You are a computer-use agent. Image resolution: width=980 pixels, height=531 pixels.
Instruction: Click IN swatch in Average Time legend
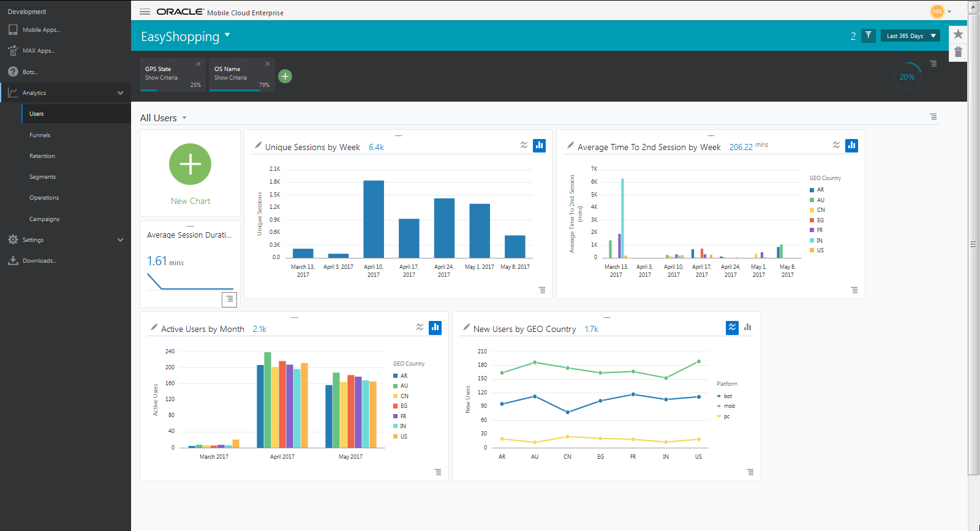pos(812,241)
